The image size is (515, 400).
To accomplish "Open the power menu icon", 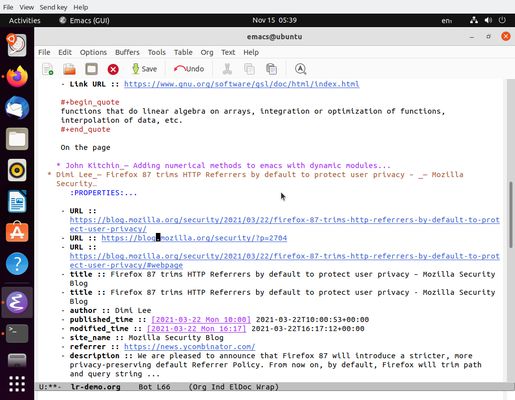I will 502,20.
